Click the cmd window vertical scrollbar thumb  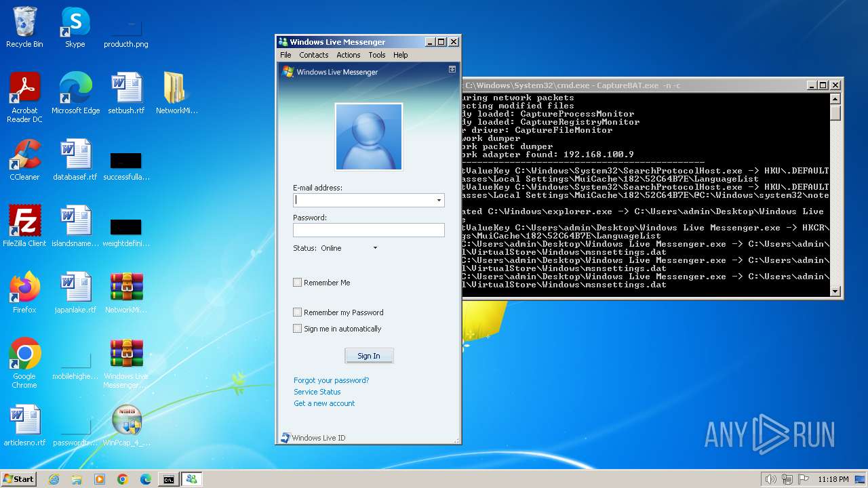pyautogui.click(x=835, y=113)
